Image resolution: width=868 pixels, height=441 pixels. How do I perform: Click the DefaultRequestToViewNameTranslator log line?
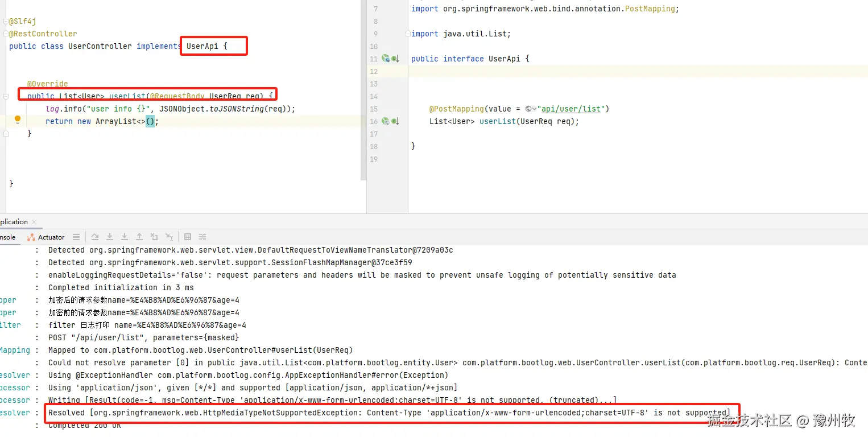coord(251,250)
